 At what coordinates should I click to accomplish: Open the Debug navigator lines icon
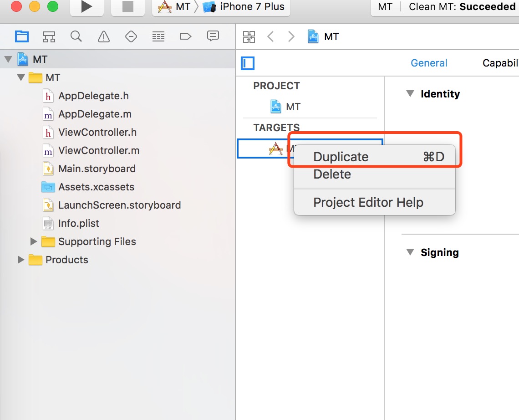(158, 36)
